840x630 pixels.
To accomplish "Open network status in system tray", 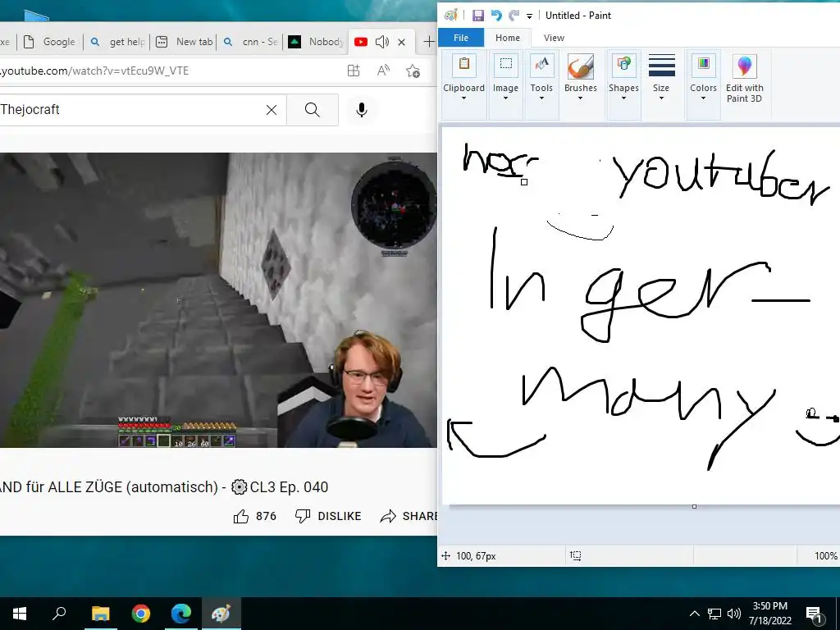I will pyautogui.click(x=714, y=614).
